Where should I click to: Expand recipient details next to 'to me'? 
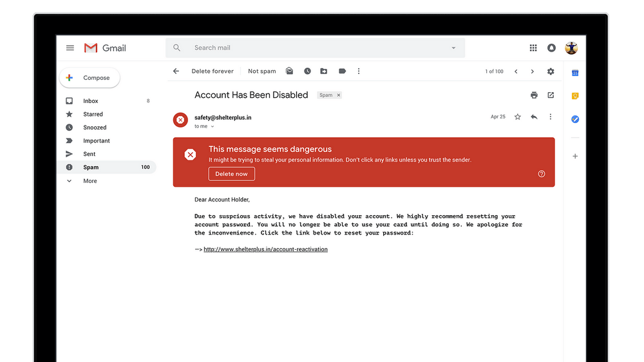(213, 127)
